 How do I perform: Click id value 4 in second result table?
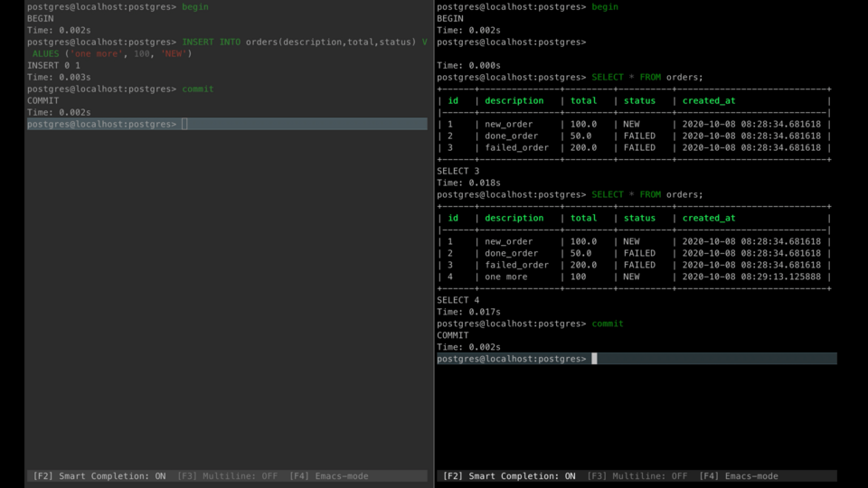tap(450, 277)
